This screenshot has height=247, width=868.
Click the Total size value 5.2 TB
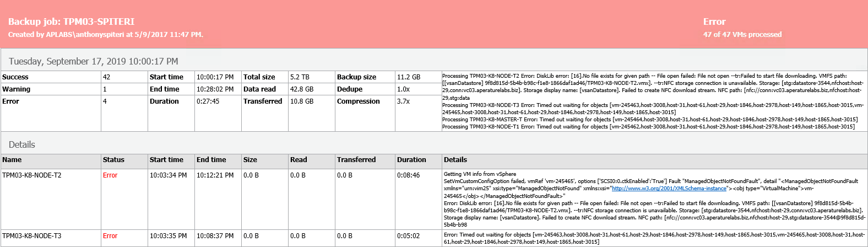(x=300, y=77)
